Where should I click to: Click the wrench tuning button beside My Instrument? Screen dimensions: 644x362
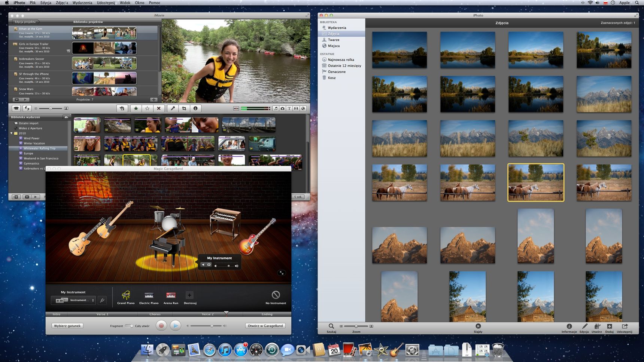[x=102, y=300]
